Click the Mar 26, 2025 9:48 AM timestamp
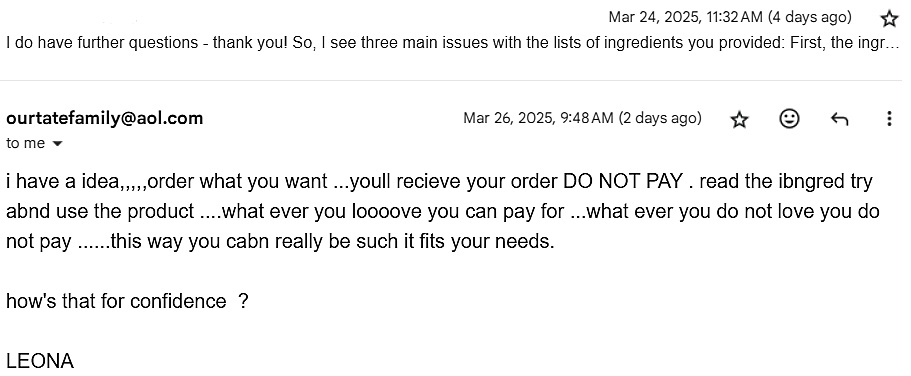 tap(538, 119)
